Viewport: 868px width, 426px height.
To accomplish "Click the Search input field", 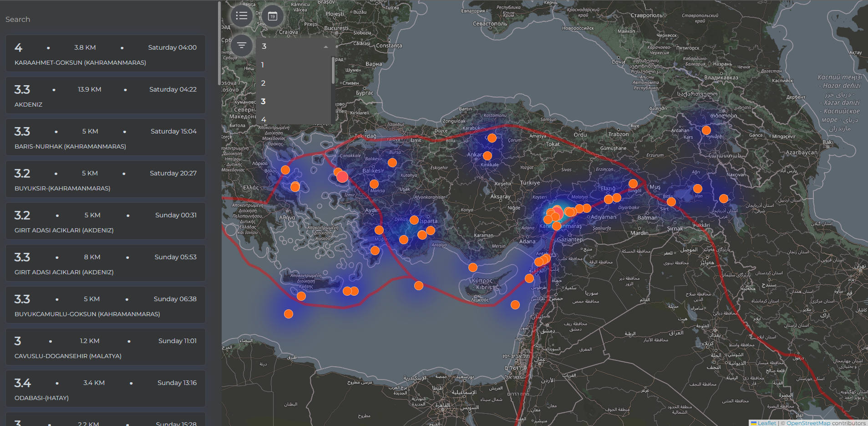I will click(106, 19).
